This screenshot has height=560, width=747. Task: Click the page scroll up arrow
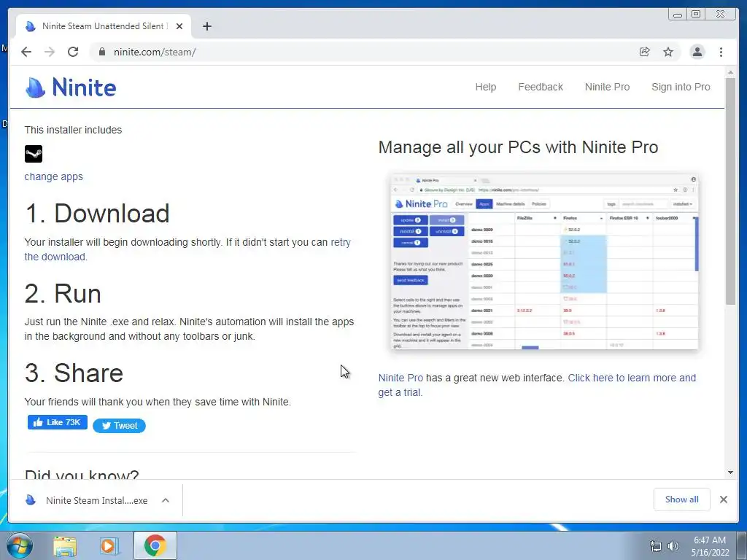(730, 72)
